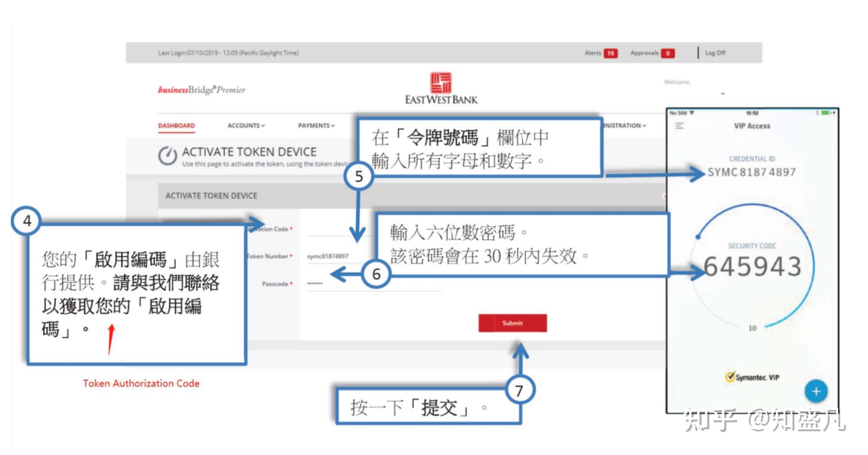Expand the Welcome user dropdown chevron

click(x=723, y=94)
